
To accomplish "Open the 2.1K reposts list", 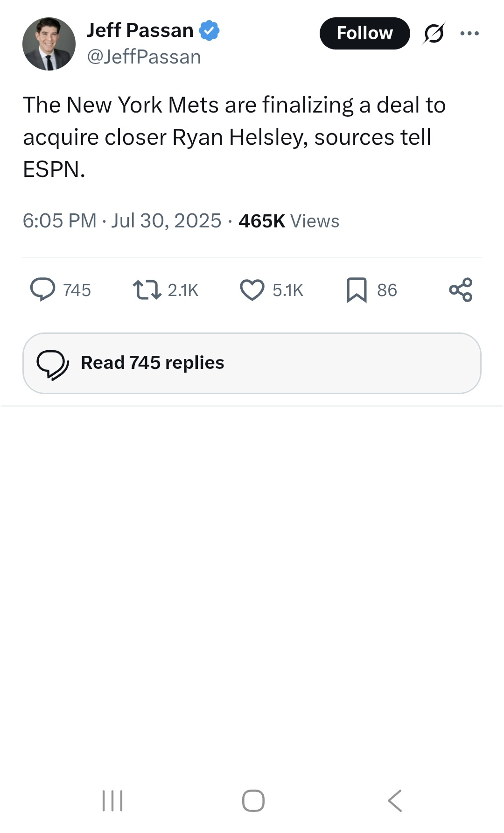I will tap(183, 289).
